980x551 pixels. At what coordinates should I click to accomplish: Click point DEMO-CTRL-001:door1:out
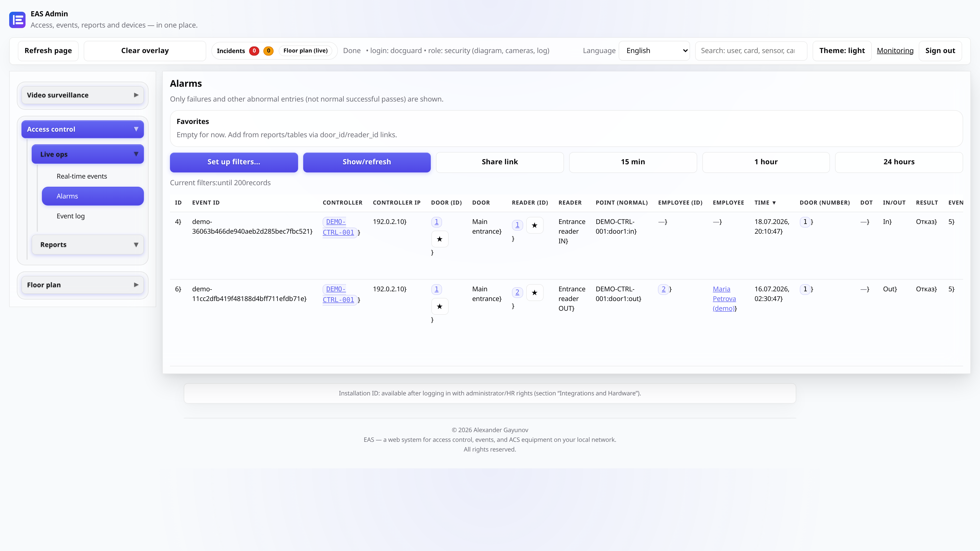coord(619,294)
